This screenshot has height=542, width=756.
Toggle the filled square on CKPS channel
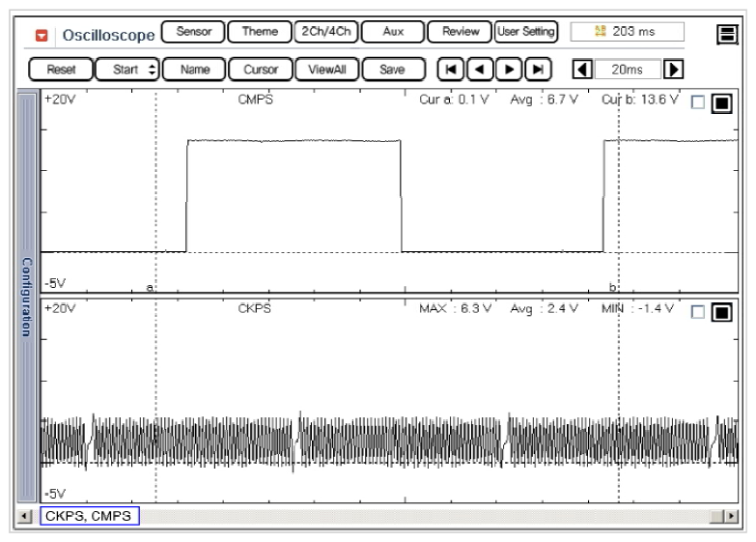pos(722,313)
